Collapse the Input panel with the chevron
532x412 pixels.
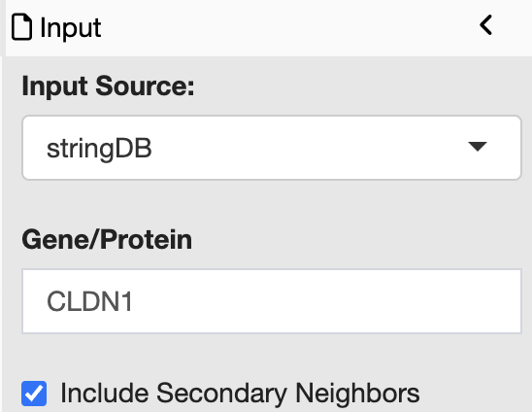pyautogui.click(x=485, y=25)
